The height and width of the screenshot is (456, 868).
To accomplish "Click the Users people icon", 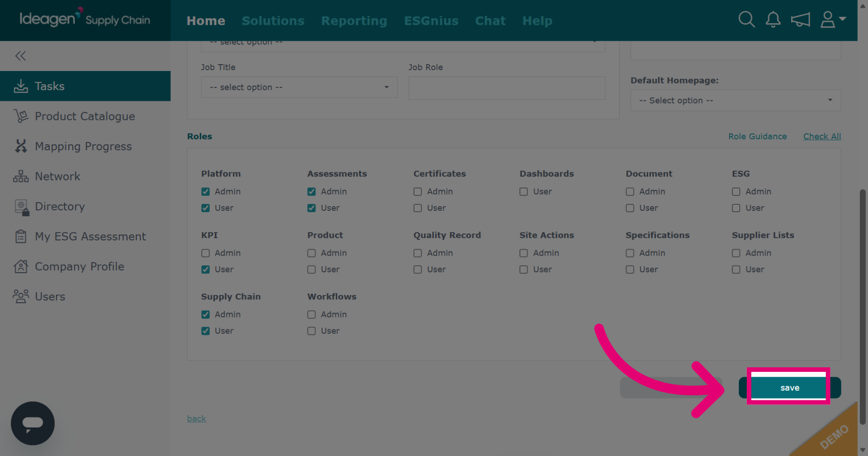I will click(x=21, y=296).
